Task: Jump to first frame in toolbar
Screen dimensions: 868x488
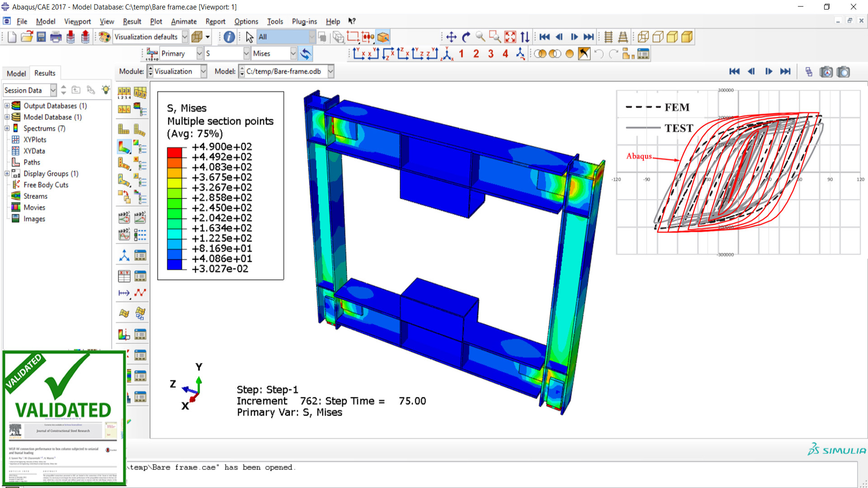Action: click(545, 37)
